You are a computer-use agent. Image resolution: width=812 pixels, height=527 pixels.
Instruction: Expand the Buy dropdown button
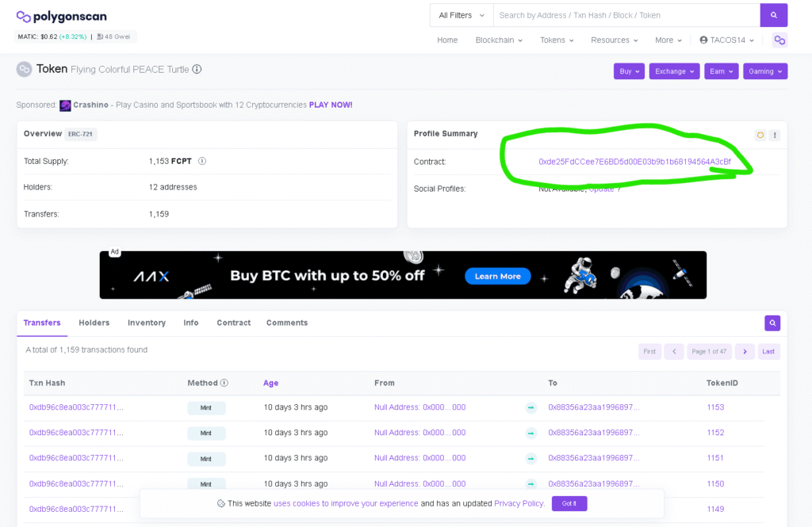click(x=629, y=71)
